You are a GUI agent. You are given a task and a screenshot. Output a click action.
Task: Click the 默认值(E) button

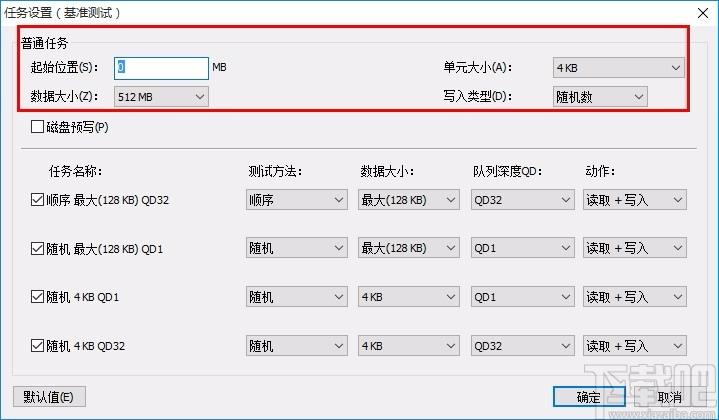(49, 397)
